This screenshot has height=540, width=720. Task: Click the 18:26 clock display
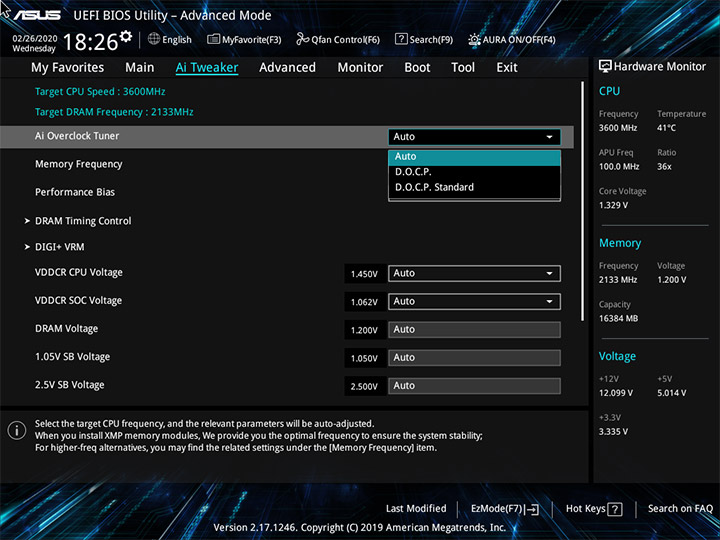90,42
